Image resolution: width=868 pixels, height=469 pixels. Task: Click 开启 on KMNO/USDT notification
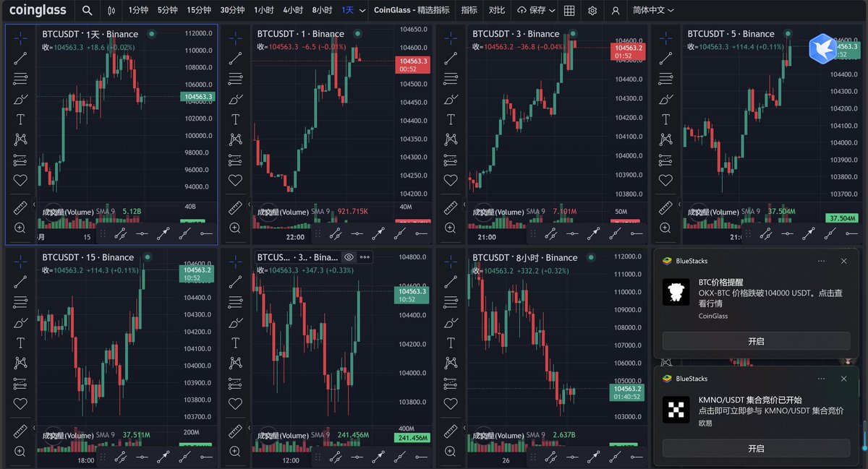756,448
